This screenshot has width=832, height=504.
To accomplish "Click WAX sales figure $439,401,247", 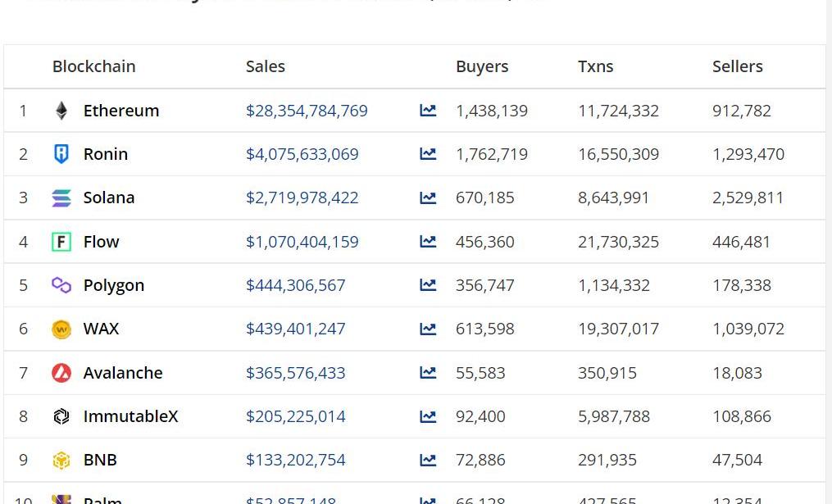I will click(296, 329).
